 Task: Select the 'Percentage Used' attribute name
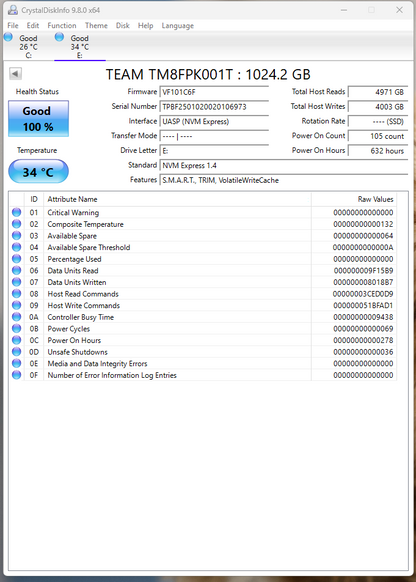74,259
